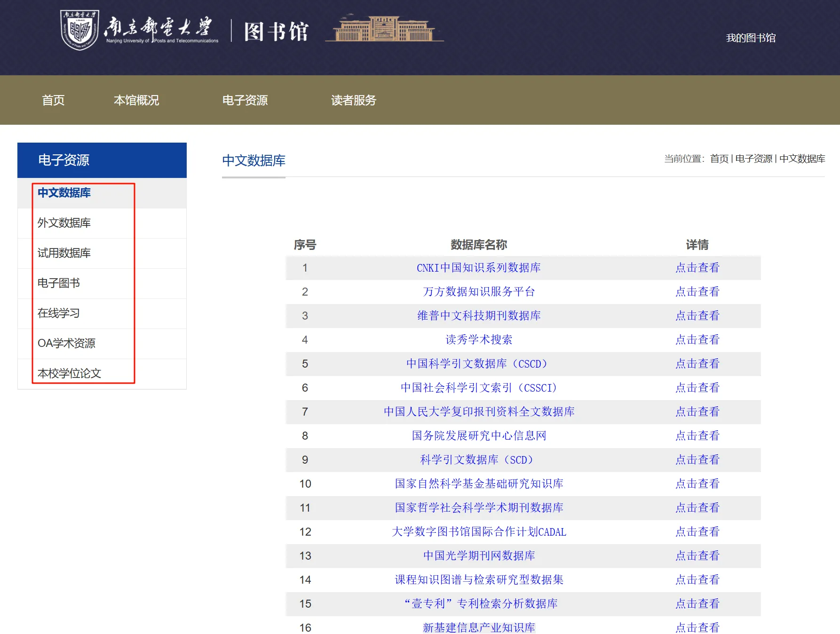
Task: Select OA学术资源 in the sidebar
Action: point(66,344)
